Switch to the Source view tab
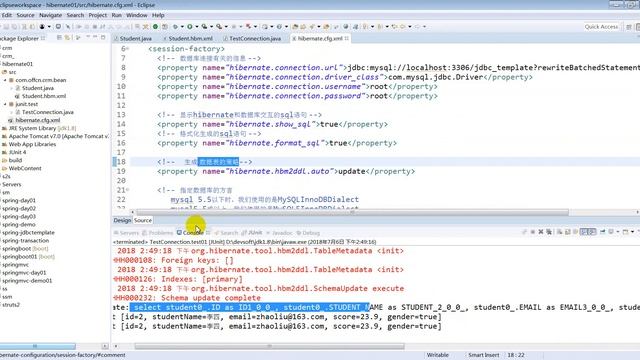 click(x=143, y=220)
